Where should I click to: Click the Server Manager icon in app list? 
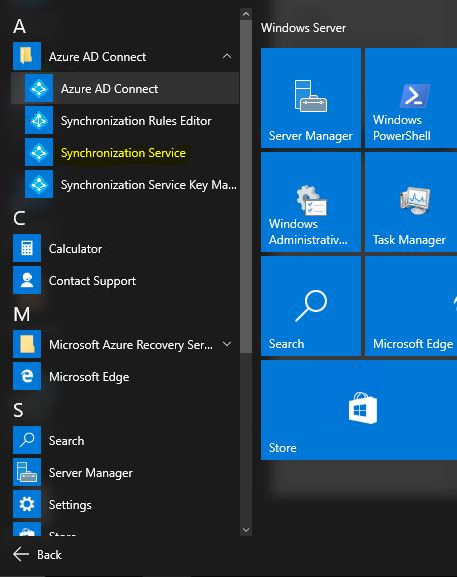(x=27, y=472)
